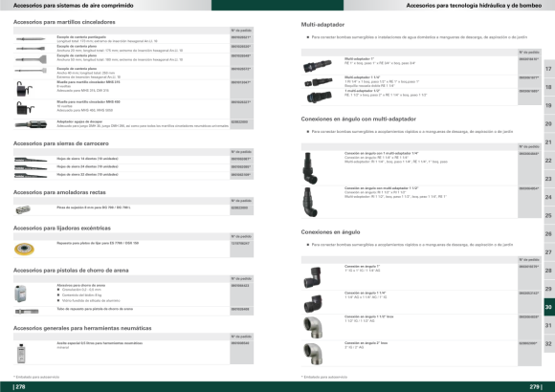Click the black Conexión en ángulo 1" image
Image resolution: width=555 pixels, height=392 pixels.
313,277
